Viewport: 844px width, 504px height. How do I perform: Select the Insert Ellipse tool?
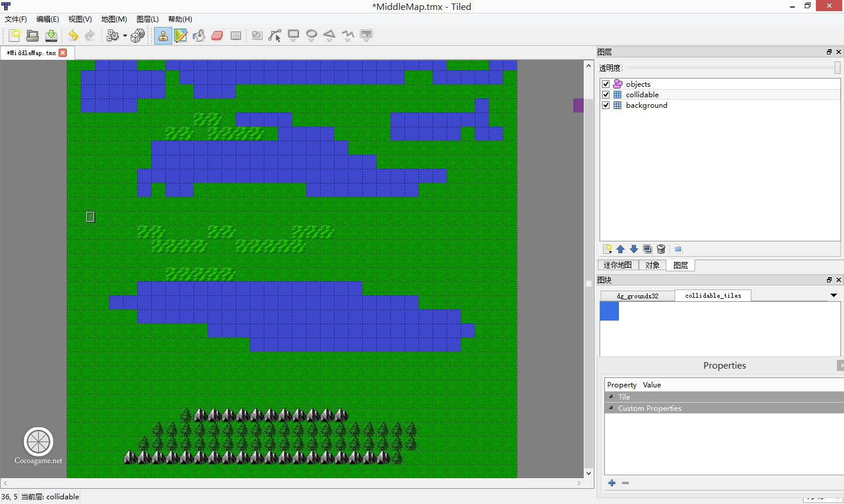point(311,36)
